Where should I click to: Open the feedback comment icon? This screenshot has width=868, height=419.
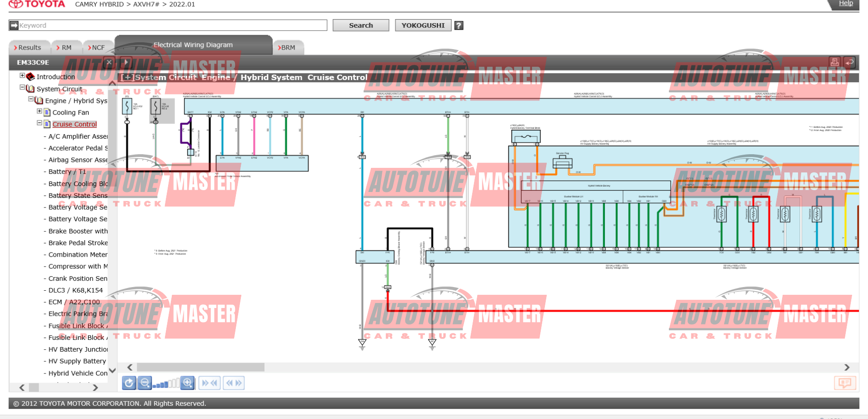pos(845,383)
